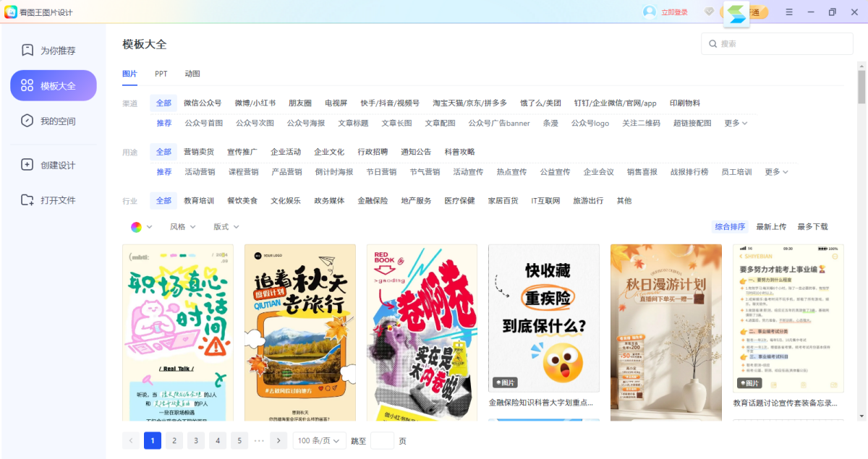Select 最多下载 sort option

click(x=812, y=227)
